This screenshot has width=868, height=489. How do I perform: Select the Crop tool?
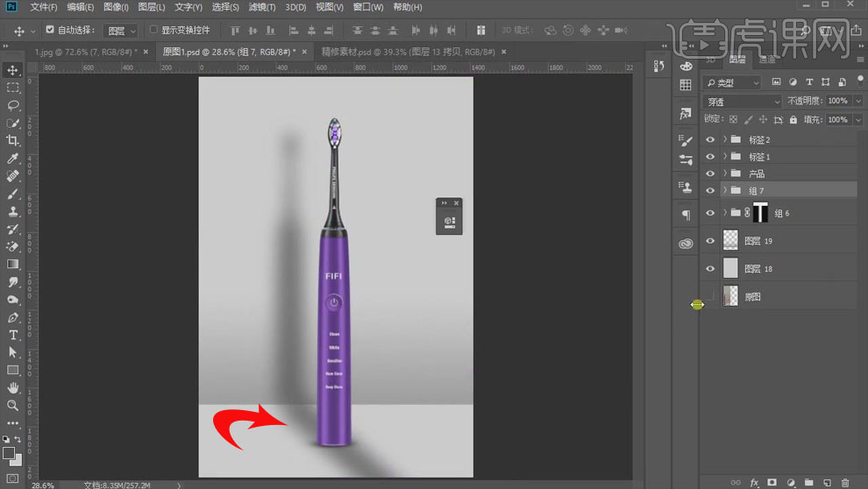13,140
